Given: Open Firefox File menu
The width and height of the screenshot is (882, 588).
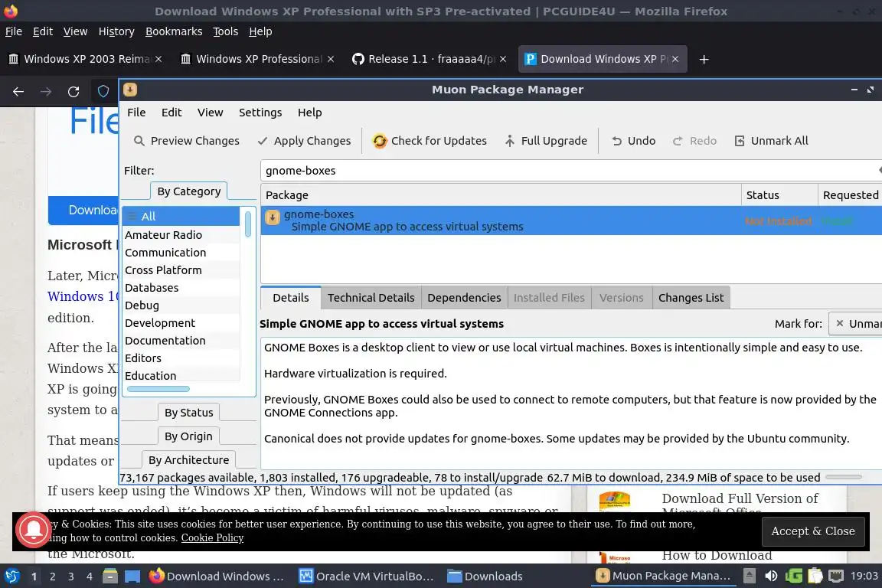Looking at the screenshot, I should click(x=14, y=31).
